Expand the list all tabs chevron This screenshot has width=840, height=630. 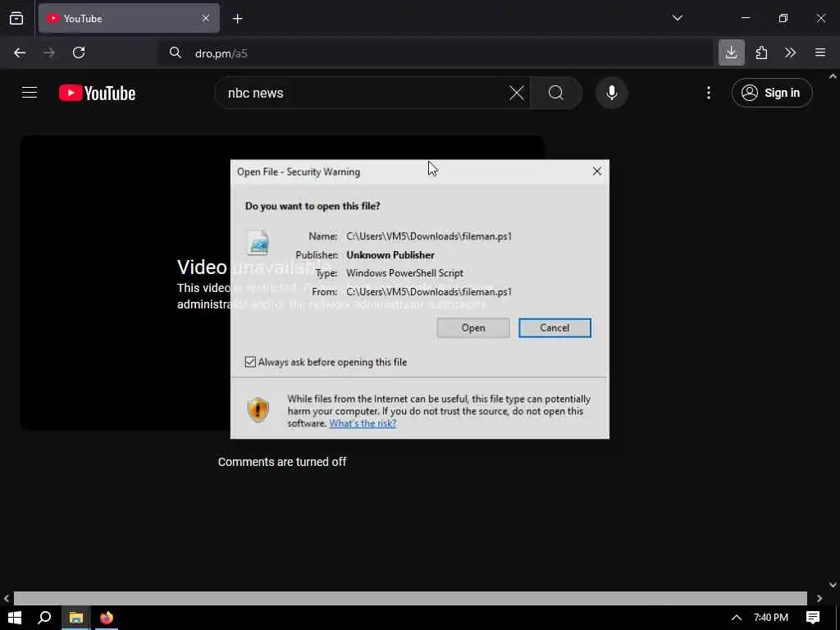coord(677,18)
